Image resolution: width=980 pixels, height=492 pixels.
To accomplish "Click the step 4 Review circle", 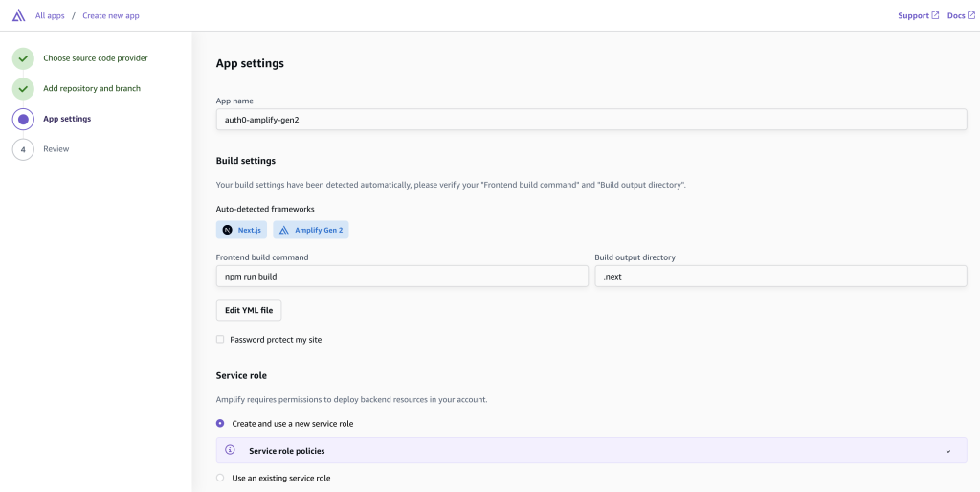I will point(23,149).
